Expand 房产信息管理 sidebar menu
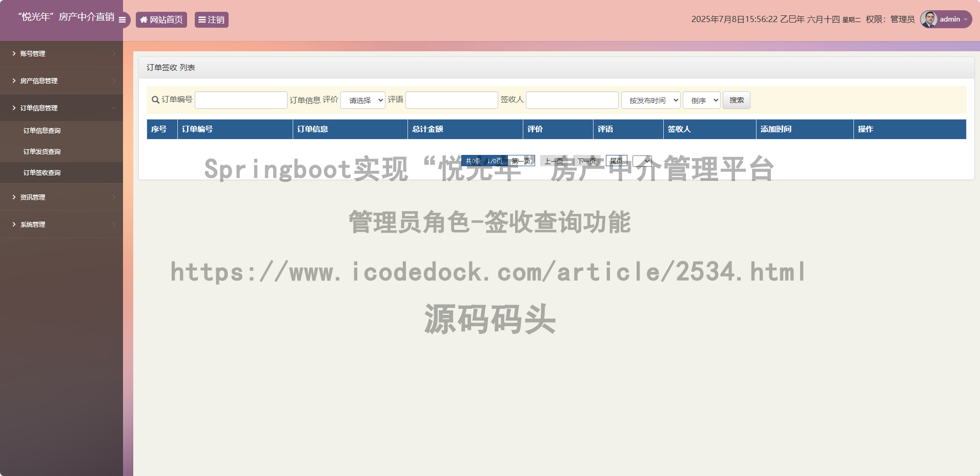The height and width of the screenshot is (476, 980). pos(62,81)
